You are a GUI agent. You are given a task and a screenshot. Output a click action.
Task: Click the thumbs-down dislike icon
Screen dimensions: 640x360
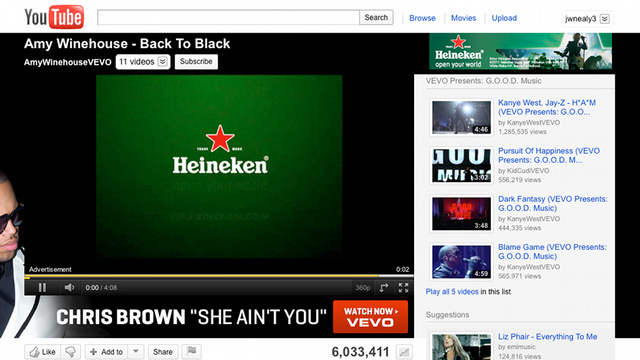click(x=71, y=351)
